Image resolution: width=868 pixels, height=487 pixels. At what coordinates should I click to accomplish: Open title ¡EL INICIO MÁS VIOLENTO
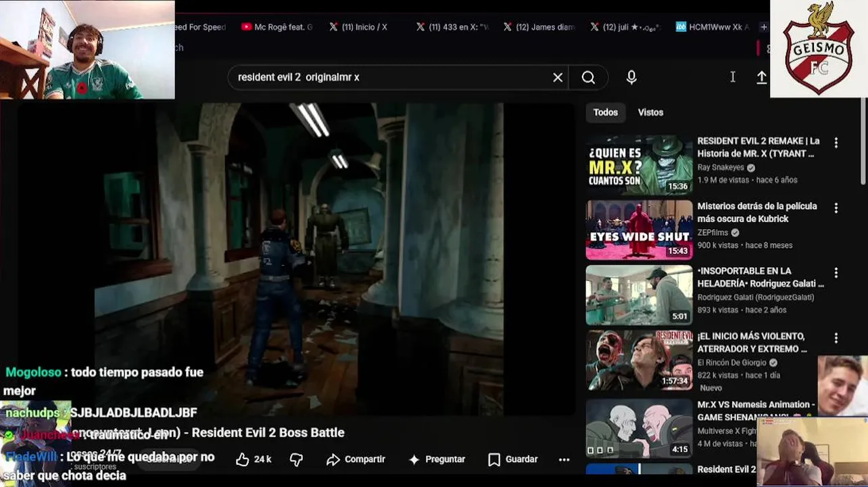(x=752, y=342)
